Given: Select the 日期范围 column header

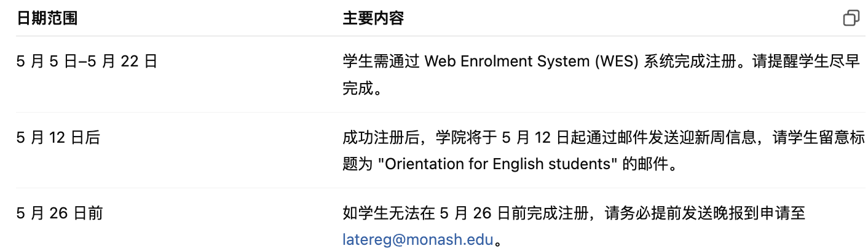Looking at the screenshot, I should click(47, 18).
